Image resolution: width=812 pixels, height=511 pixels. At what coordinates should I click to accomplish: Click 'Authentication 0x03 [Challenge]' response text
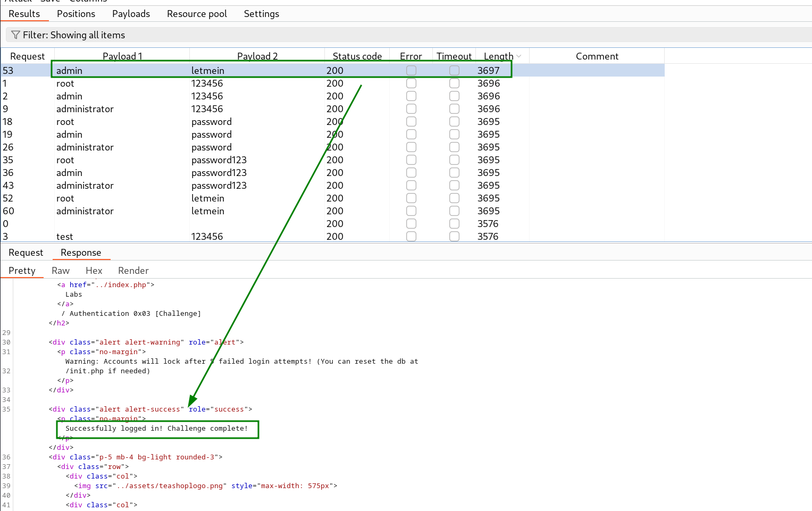(135, 314)
